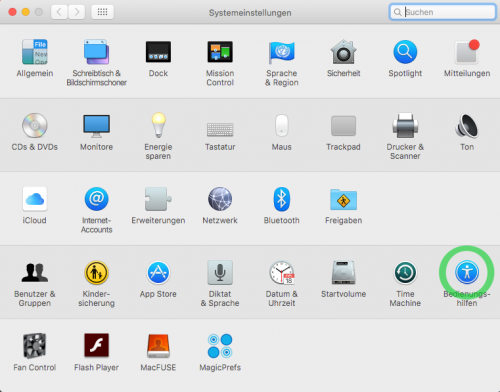Open the Sicherheit pane
This screenshot has width=500, height=392.
[x=343, y=52]
